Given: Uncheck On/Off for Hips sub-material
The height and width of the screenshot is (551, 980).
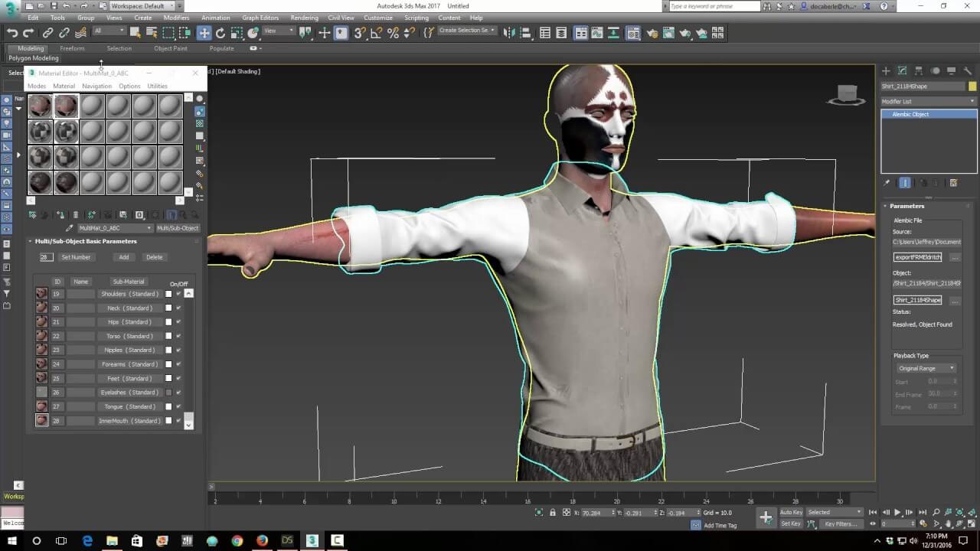Looking at the screenshot, I should (x=178, y=322).
